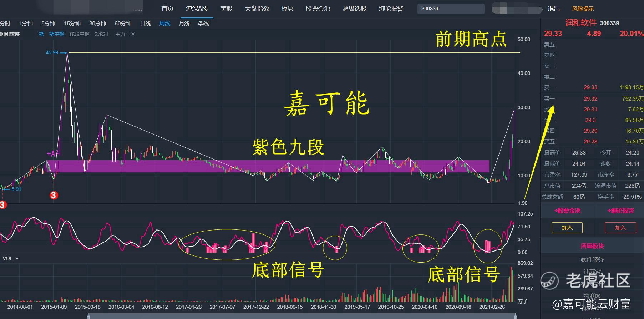
Task: Select the 周线 weekly chart tab
Action: pos(165,24)
